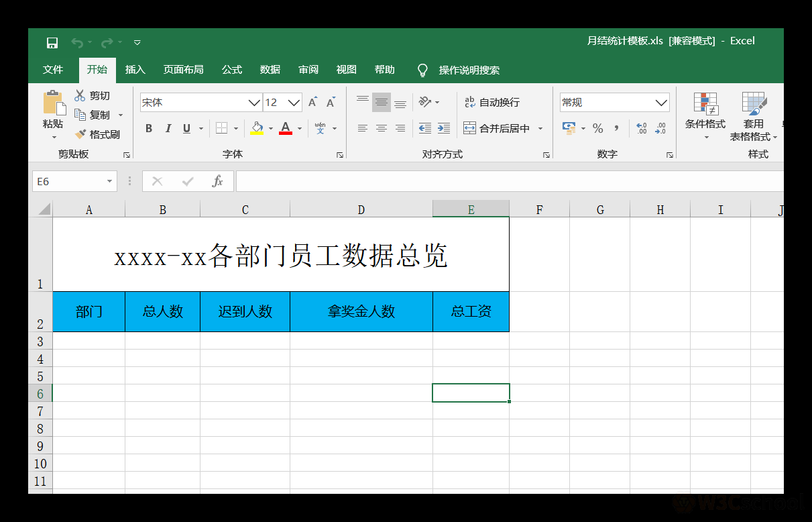The image size is (812, 522).
Task: Open the Customize Quick Access Toolbar dropdown
Action: [x=137, y=43]
